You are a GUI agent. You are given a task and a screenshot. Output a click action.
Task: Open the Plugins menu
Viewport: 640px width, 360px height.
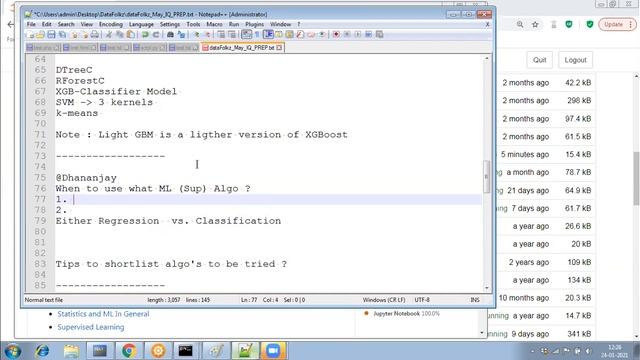point(254,24)
